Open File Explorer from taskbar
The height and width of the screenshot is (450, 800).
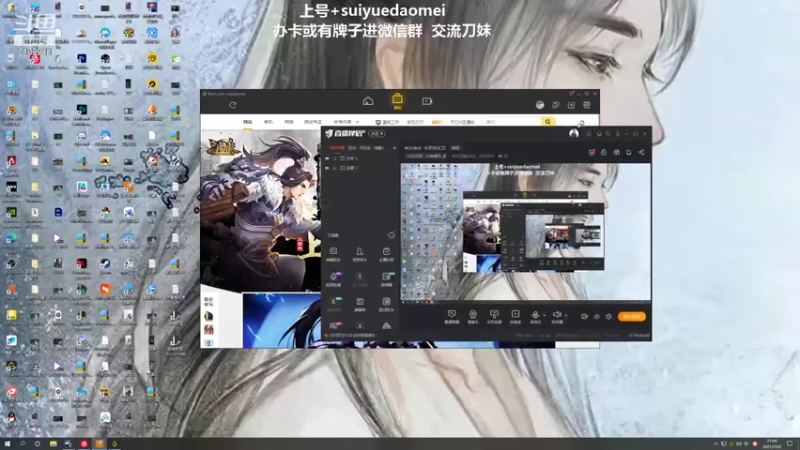(x=53, y=444)
